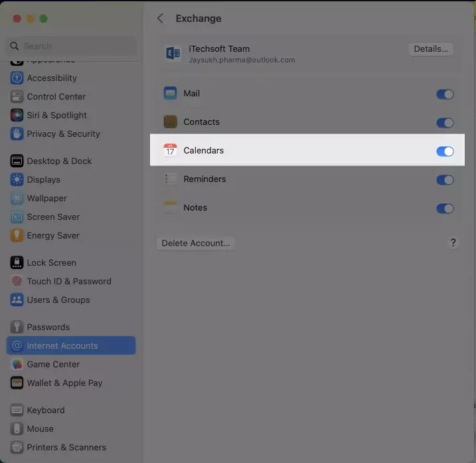This screenshot has width=476, height=463.
Task: Click the Mail app icon
Action: point(171,93)
